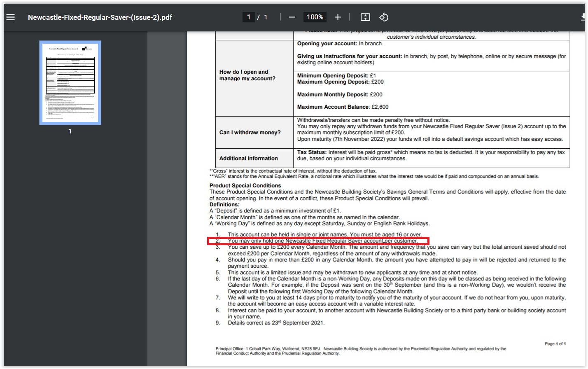Click the download icon
The height and width of the screenshot is (369, 588).
click(x=583, y=17)
